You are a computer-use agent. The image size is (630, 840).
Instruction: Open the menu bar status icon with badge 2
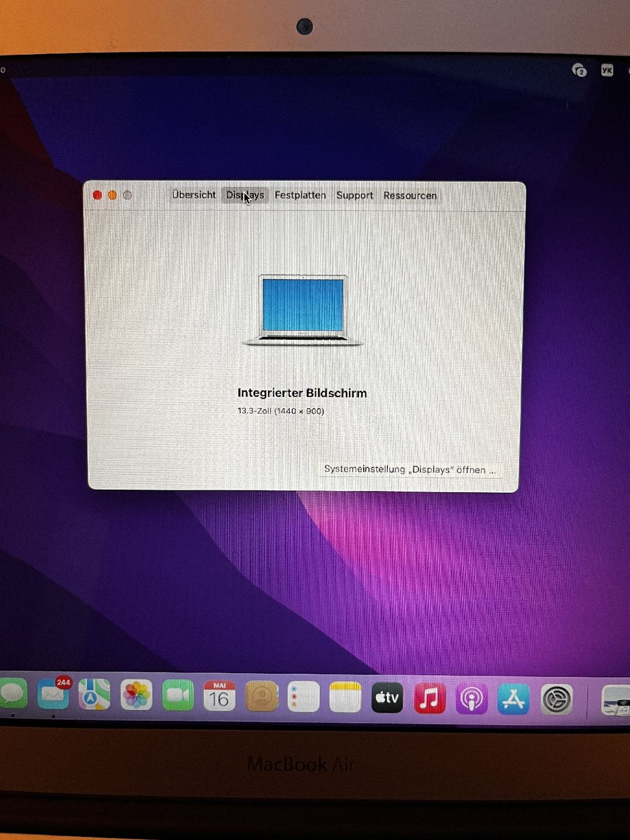tap(579, 70)
